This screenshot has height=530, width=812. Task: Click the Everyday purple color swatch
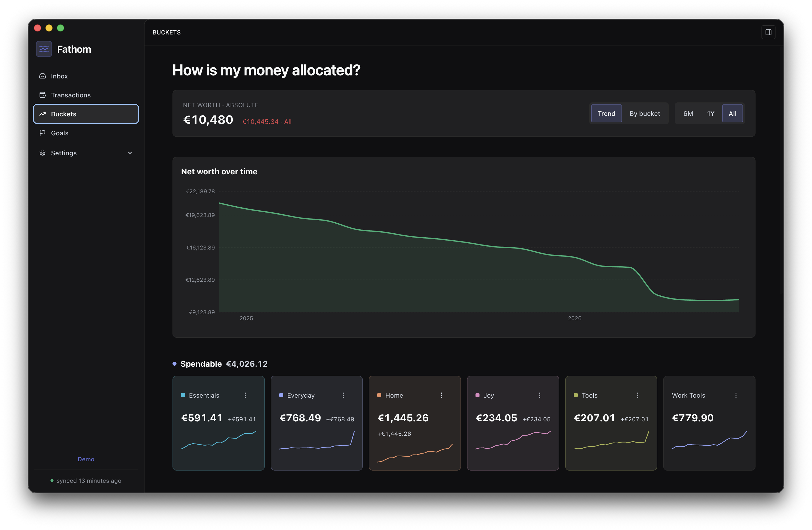[x=281, y=395]
